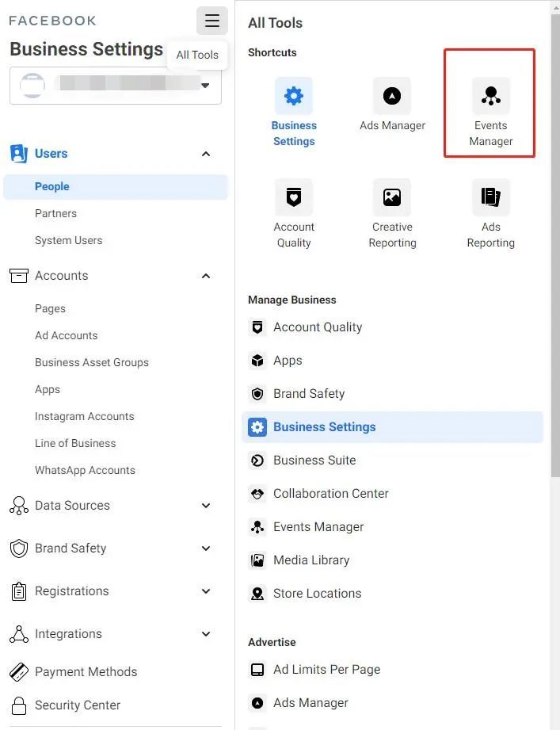Viewport: 560px width, 730px height.
Task: Click Ad Limits Per Page icon
Action: click(x=257, y=670)
